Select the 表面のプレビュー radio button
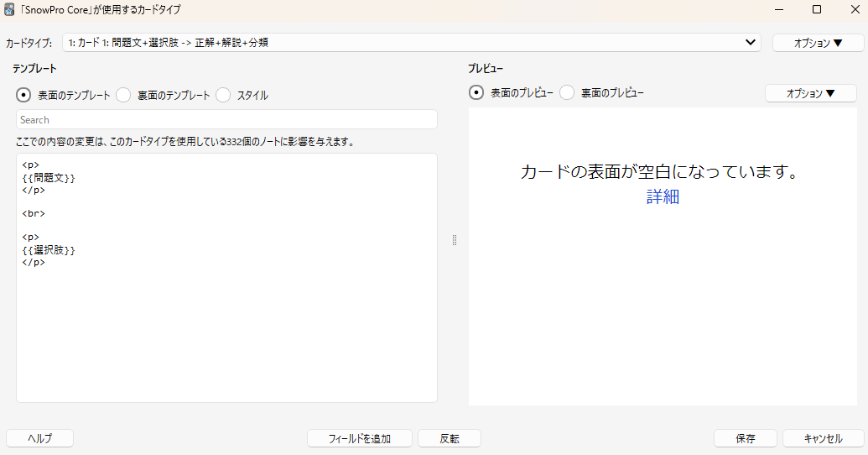The image size is (868, 455). (476, 92)
